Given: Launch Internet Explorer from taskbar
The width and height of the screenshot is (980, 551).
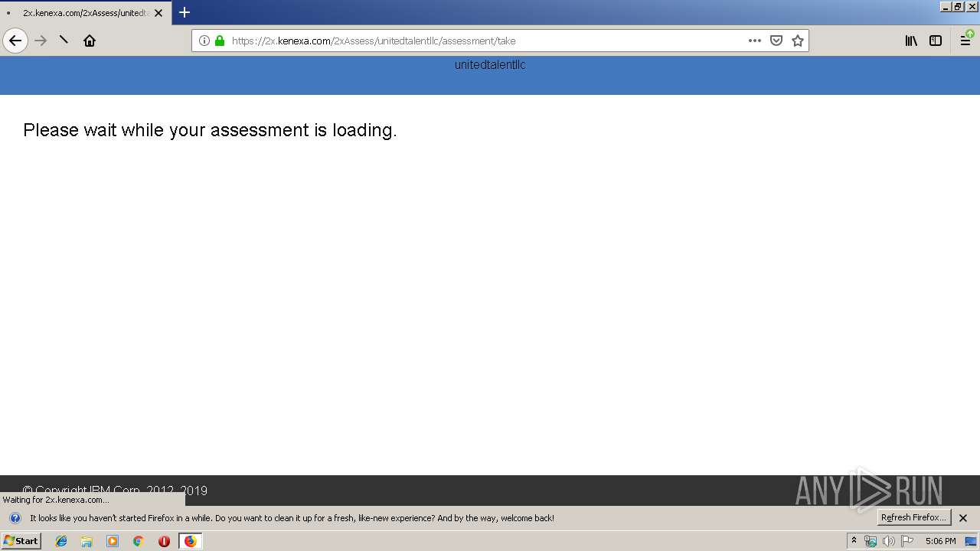Looking at the screenshot, I should pyautogui.click(x=61, y=541).
